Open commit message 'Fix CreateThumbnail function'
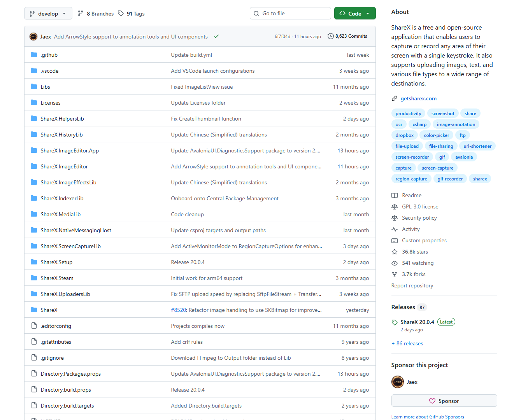514x420 pixels. coord(206,119)
